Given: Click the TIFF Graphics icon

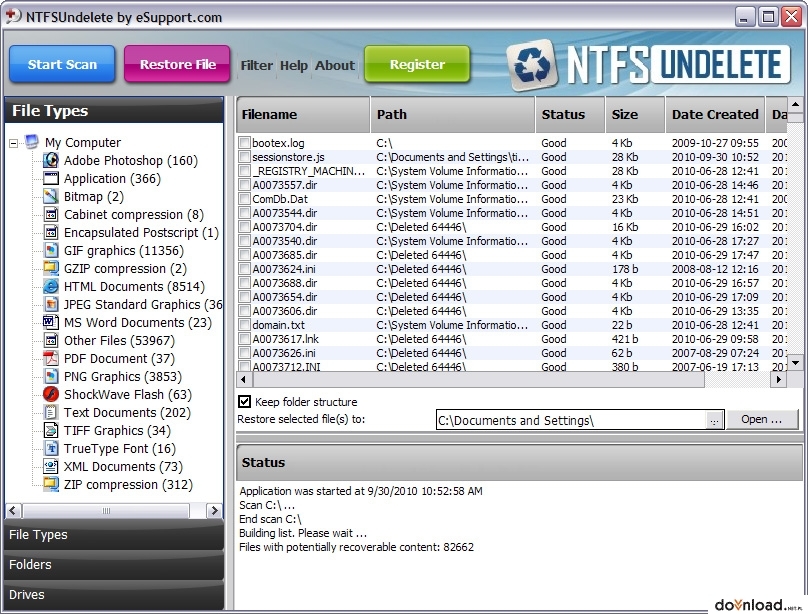Looking at the screenshot, I should coord(50,431).
